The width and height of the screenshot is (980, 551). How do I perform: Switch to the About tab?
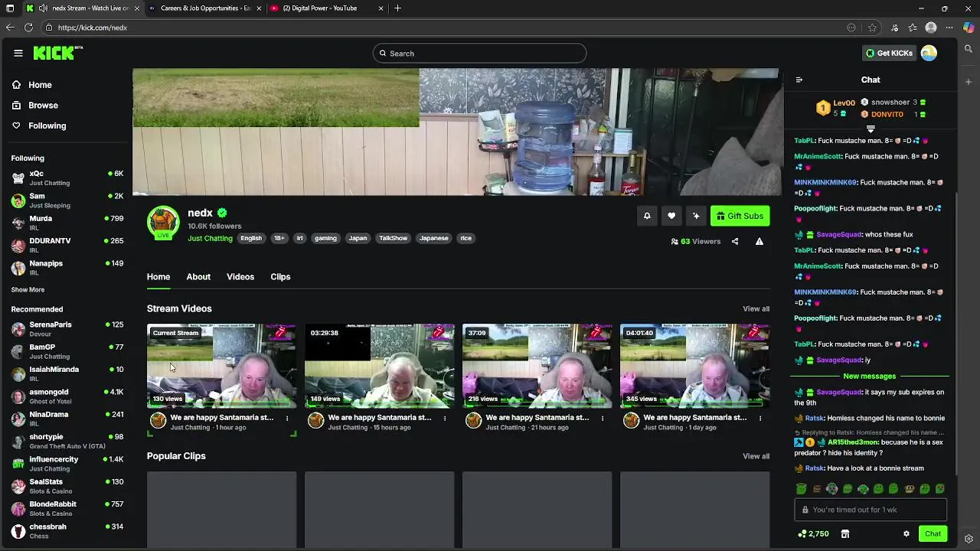click(198, 277)
